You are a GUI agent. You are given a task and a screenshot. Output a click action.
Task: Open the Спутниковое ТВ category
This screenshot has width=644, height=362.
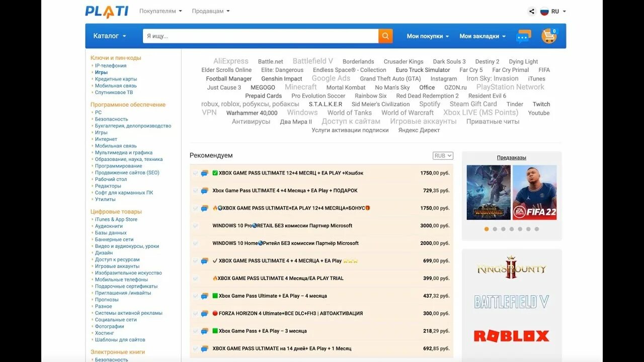tap(114, 93)
